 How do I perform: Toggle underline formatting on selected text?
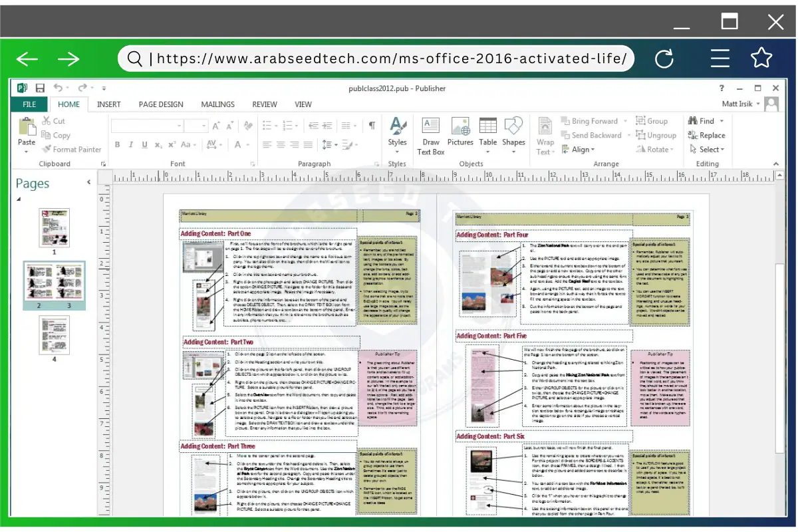[144, 144]
